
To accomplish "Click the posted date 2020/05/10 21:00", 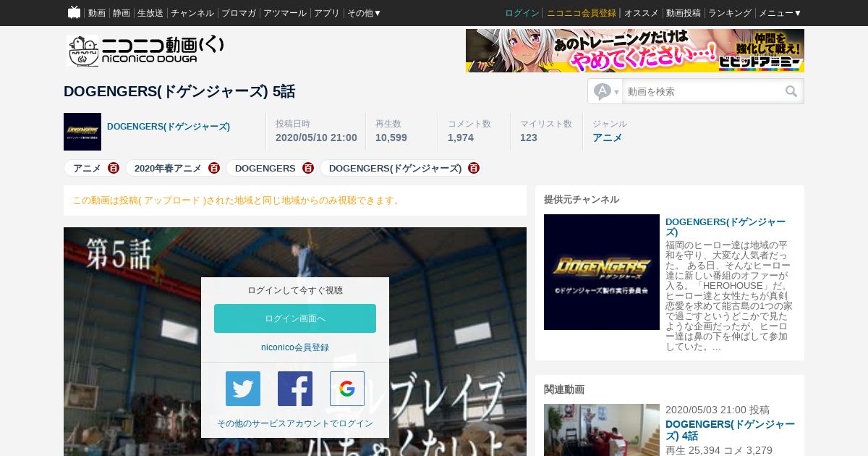I will pyautogui.click(x=316, y=138).
